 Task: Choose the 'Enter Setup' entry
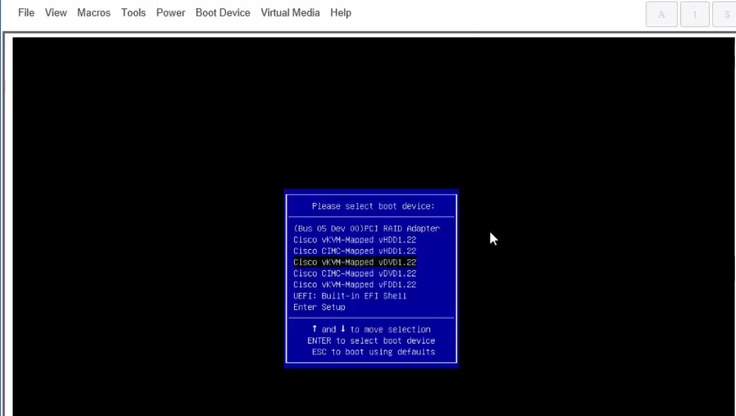[x=319, y=308]
